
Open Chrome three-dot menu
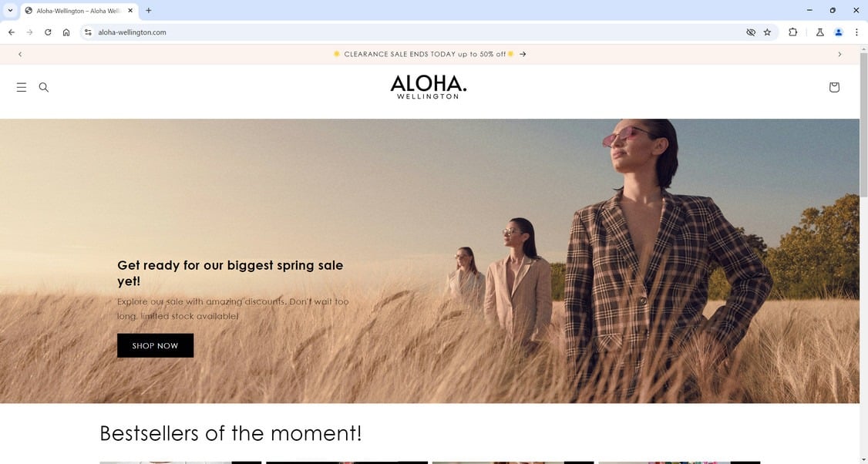(856, 32)
